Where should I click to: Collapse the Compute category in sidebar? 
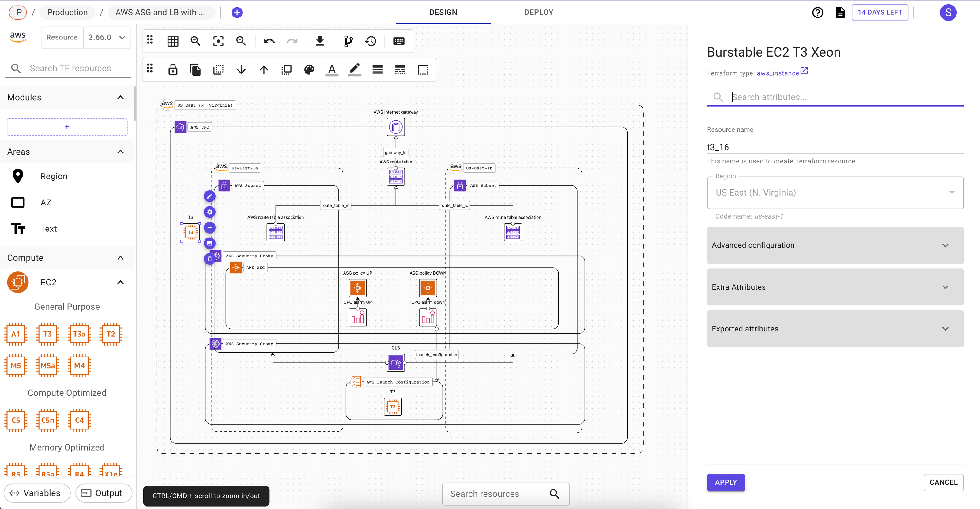121,258
